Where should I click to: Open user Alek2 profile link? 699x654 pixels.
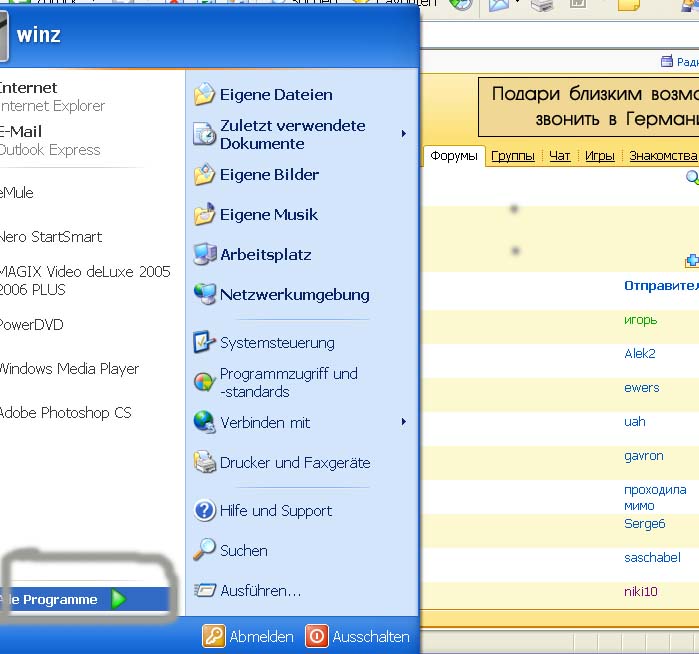point(640,354)
